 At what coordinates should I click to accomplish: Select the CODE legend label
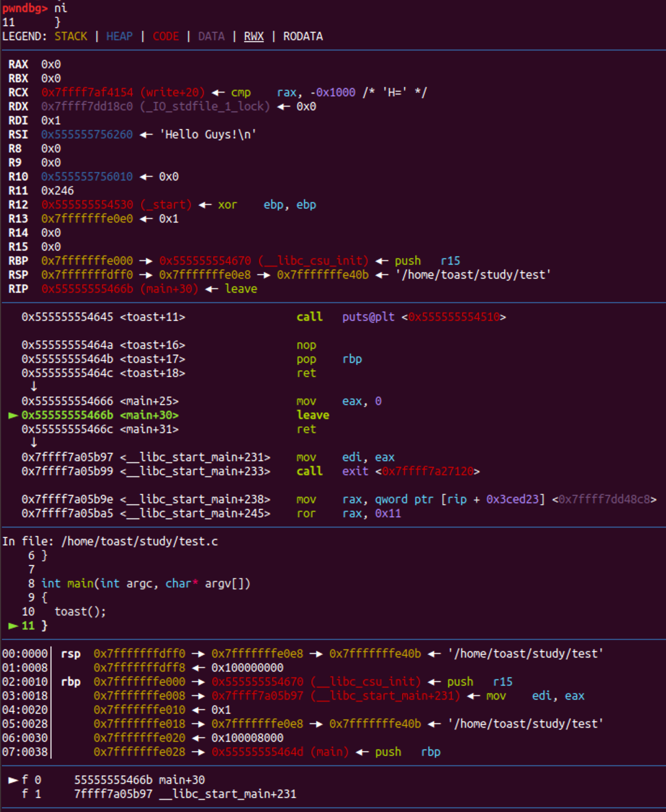tap(166, 36)
